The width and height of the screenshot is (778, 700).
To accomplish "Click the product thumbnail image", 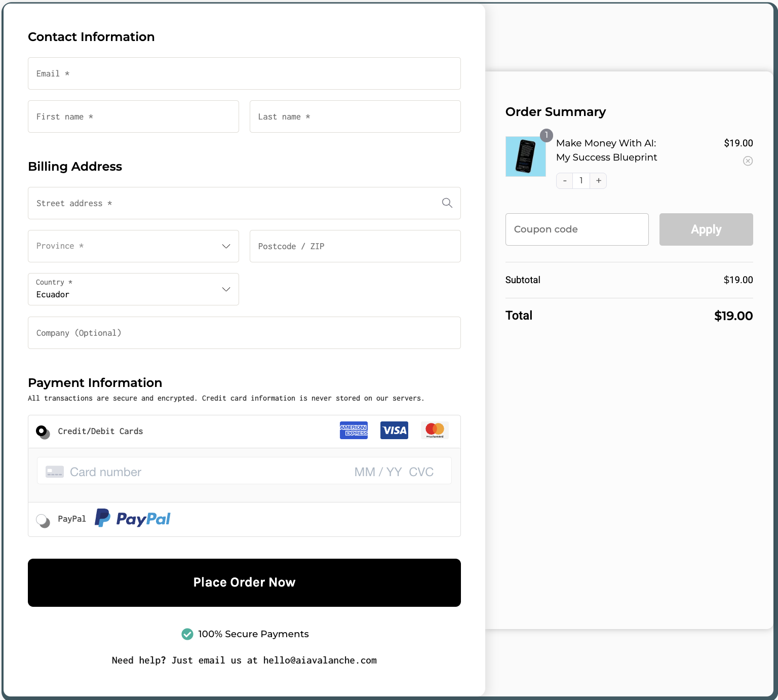I will pyautogui.click(x=526, y=157).
